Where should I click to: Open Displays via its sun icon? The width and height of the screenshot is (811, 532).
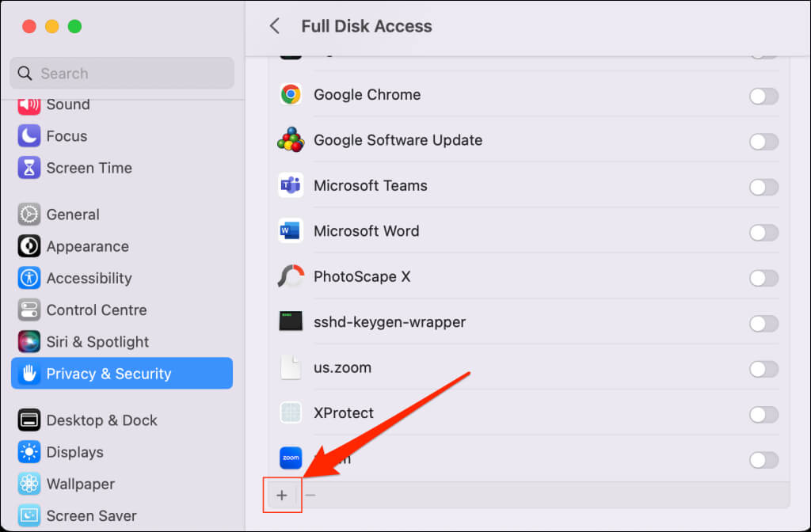click(29, 452)
